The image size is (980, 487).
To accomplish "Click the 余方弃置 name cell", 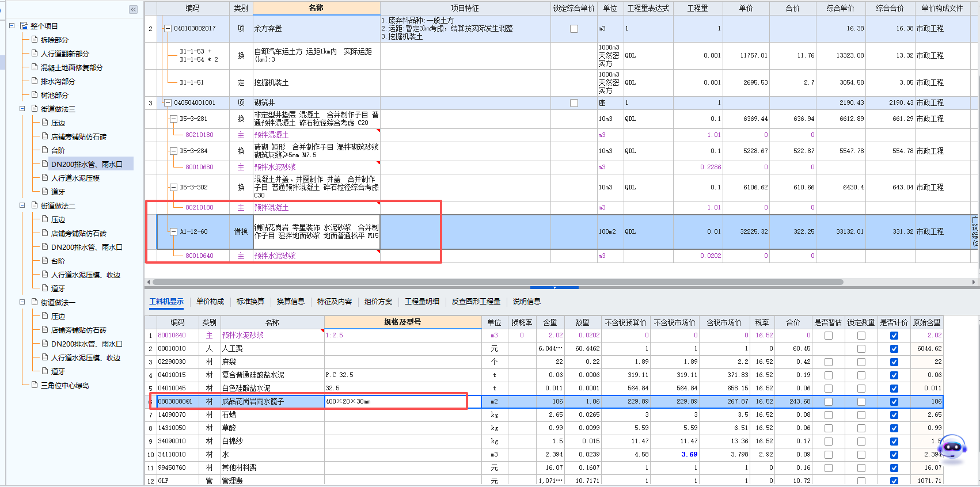I will tap(316, 28).
